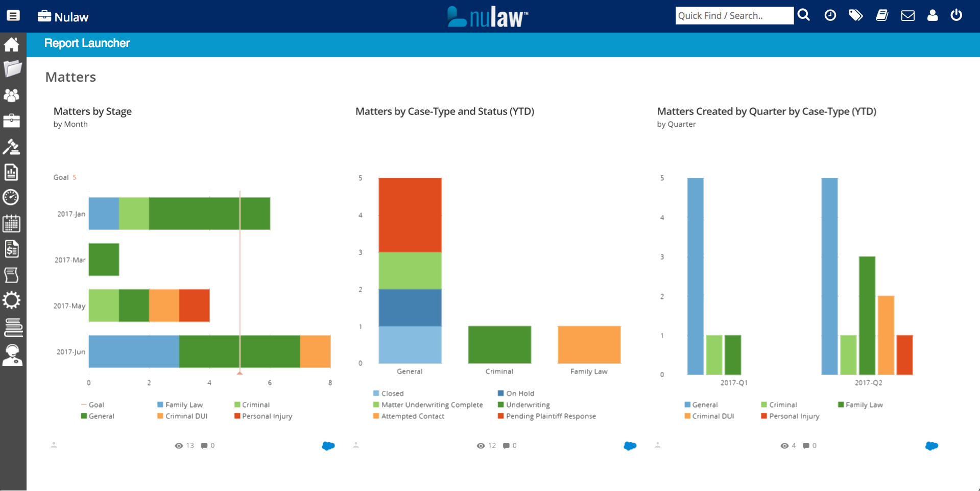Image resolution: width=980 pixels, height=491 pixels.
Task: Toggle Personal Injury legend in quarterly chart
Action: coord(794,416)
